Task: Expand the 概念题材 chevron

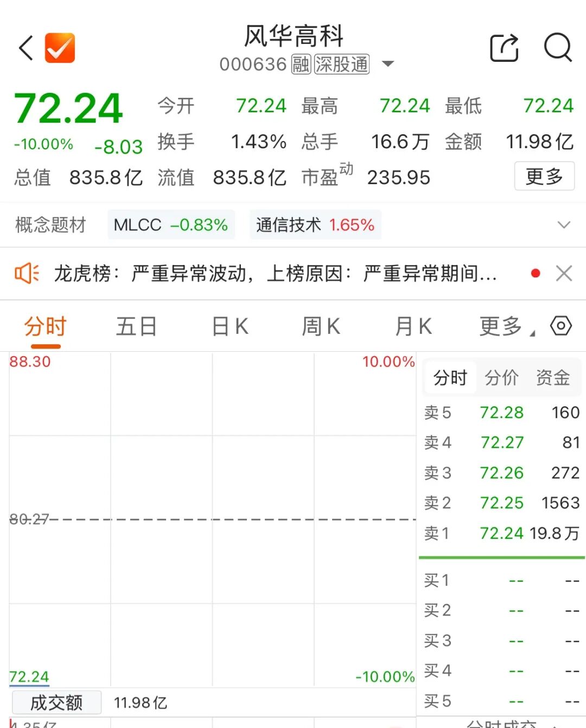Action: (x=564, y=225)
